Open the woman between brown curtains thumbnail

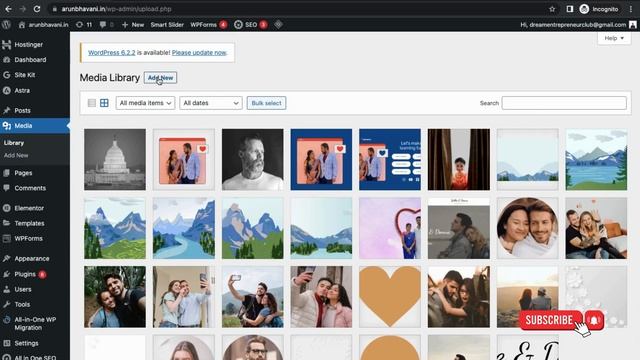click(x=459, y=160)
